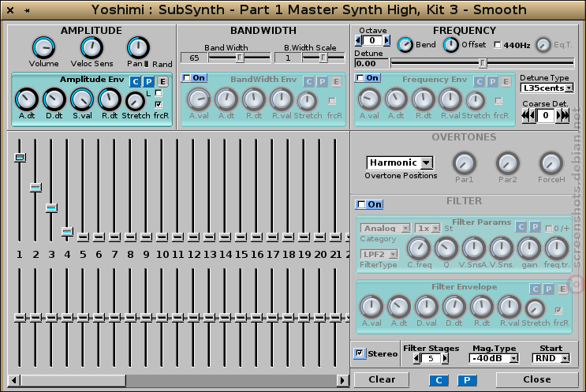This screenshot has width=586, height=392.
Task: Open the Detune Type L35cents dropdown
Action: pos(547,88)
